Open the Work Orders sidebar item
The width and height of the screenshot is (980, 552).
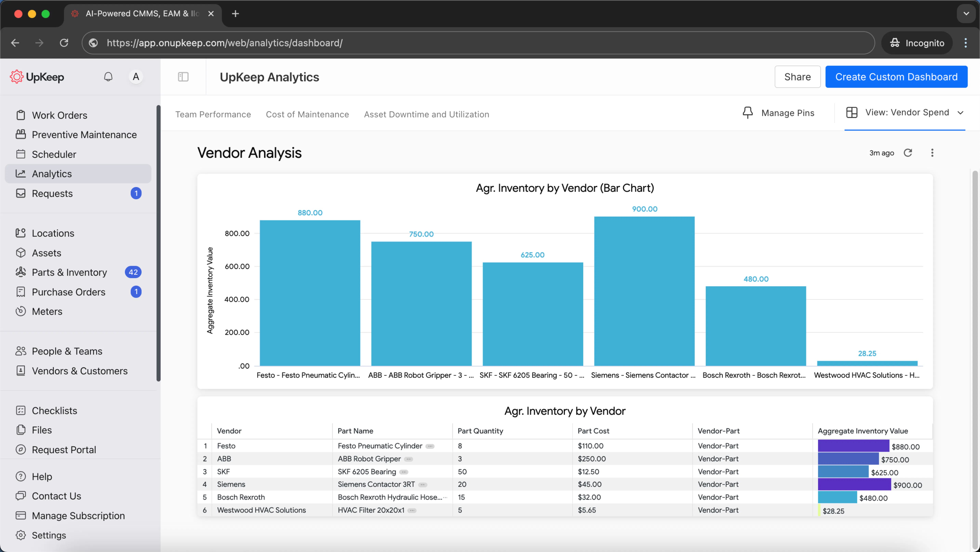[x=59, y=115]
